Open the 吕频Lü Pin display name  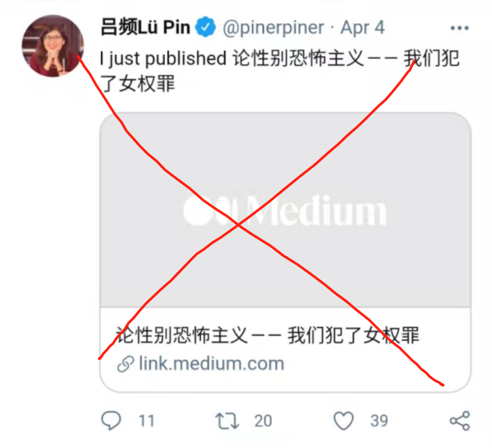(x=145, y=27)
